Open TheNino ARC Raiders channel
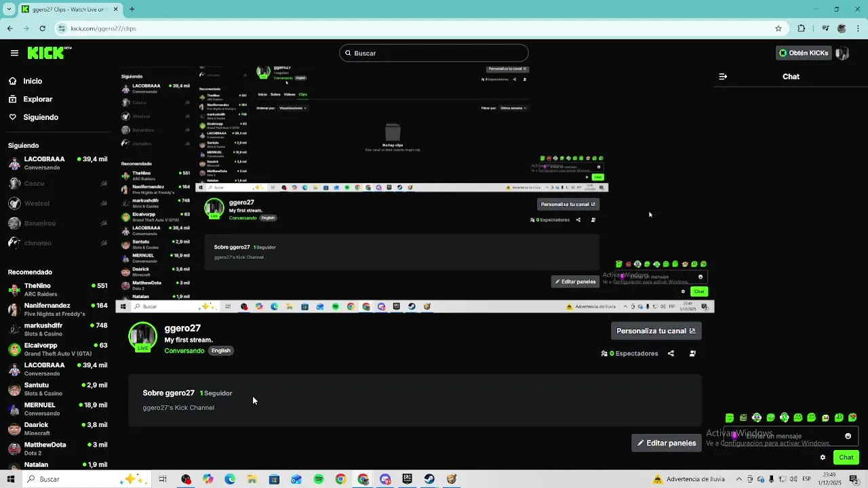868x488 pixels. click(x=58, y=290)
